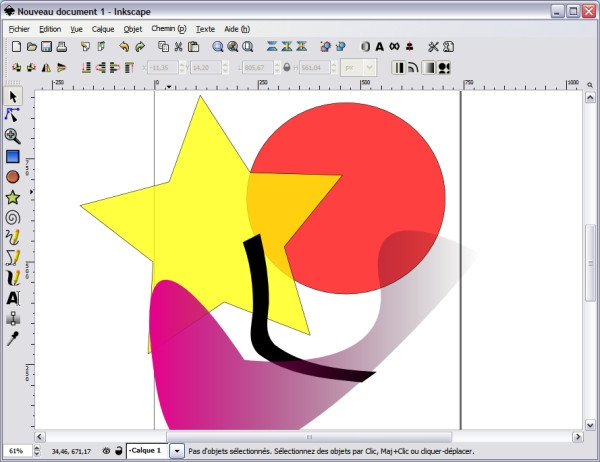Open the Calque 1 layer dropdown
Viewport: 600px width, 462px height.
pyautogui.click(x=177, y=451)
